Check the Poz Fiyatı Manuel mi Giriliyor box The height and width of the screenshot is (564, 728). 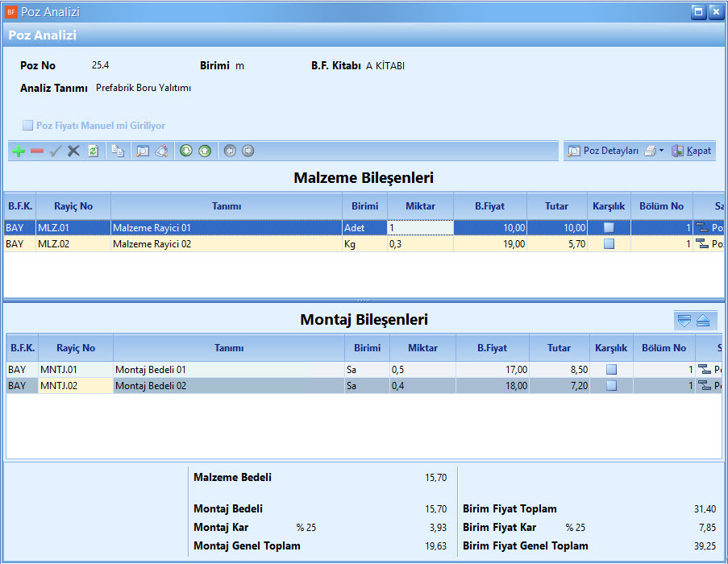27,126
